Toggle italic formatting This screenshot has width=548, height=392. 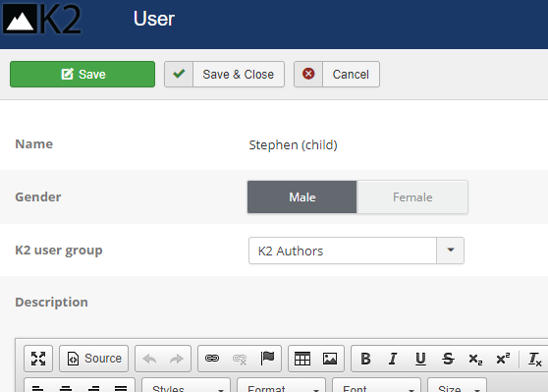(x=393, y=359)
